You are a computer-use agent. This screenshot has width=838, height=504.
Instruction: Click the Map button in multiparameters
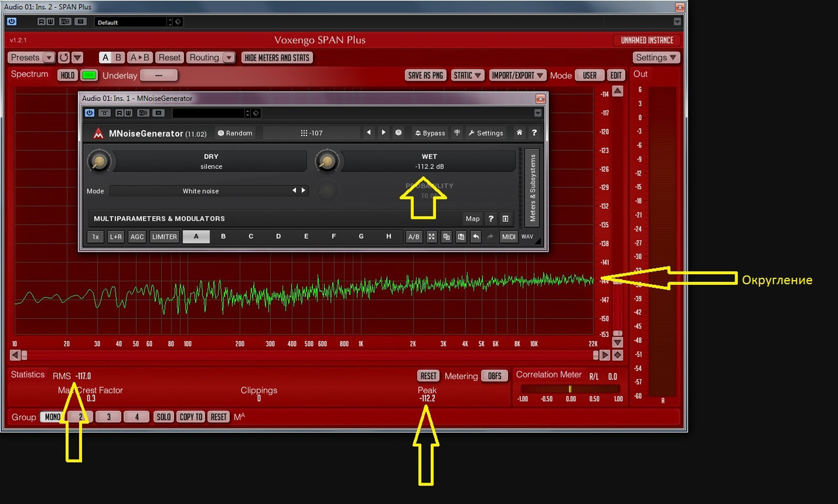click(473, 219)
